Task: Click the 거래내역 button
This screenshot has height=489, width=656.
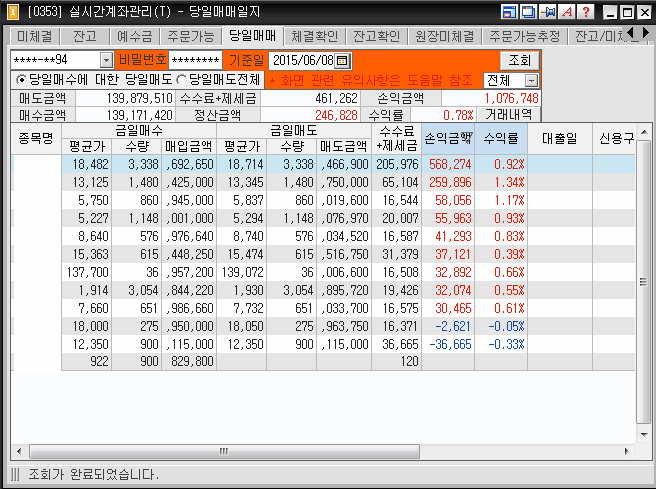Action: (x=511, y=115)
